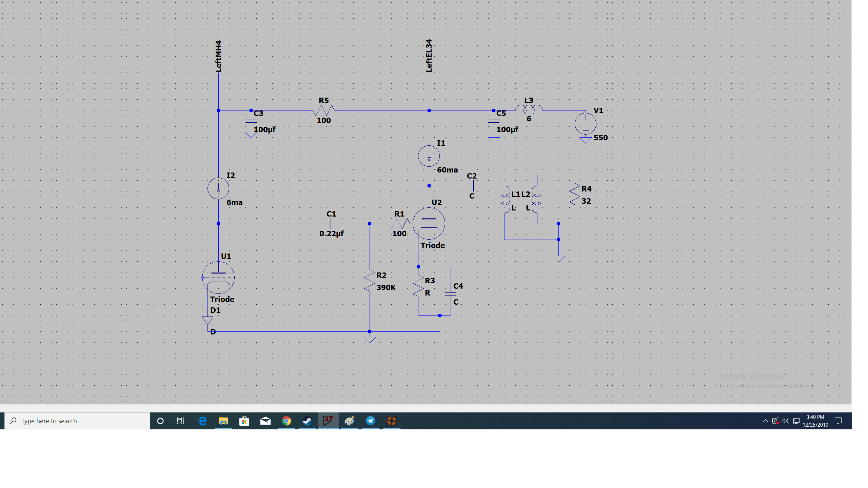
Task: Click capacitor C1 symbol
Action: 332,224
